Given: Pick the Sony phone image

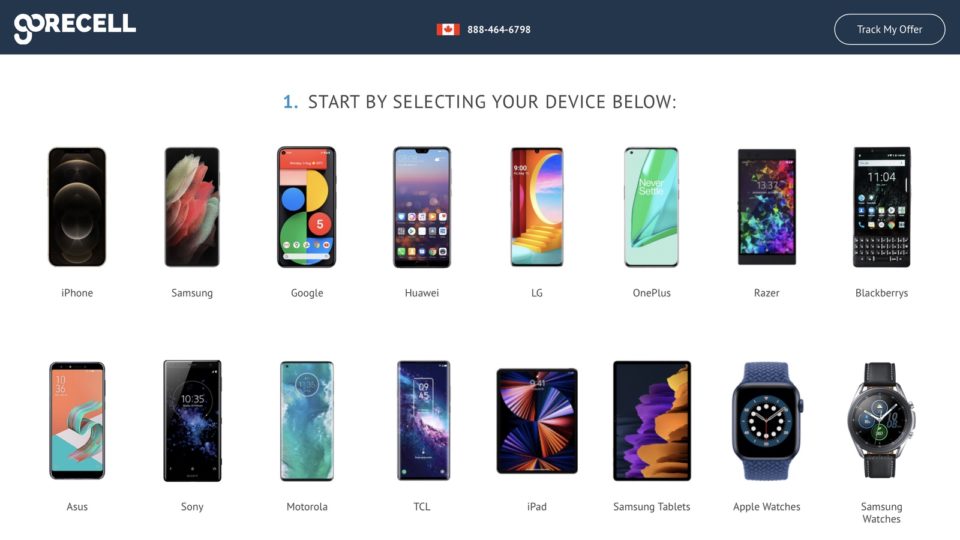Looking at the screenshot, I should [192, 421].
